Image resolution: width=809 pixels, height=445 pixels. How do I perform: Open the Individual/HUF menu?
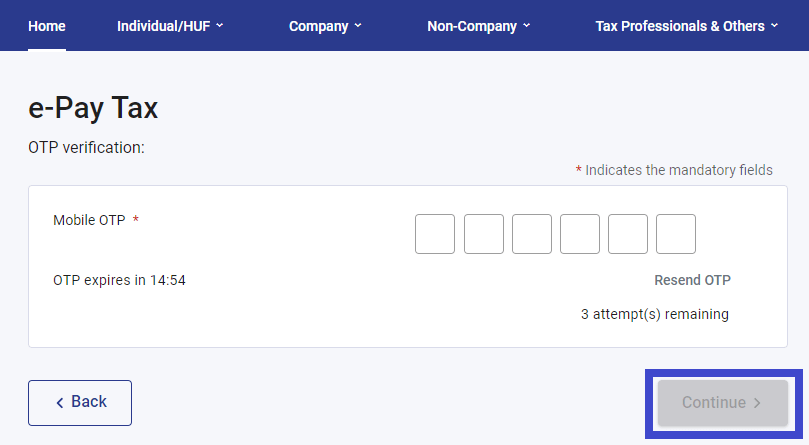[x=163, y=26]
